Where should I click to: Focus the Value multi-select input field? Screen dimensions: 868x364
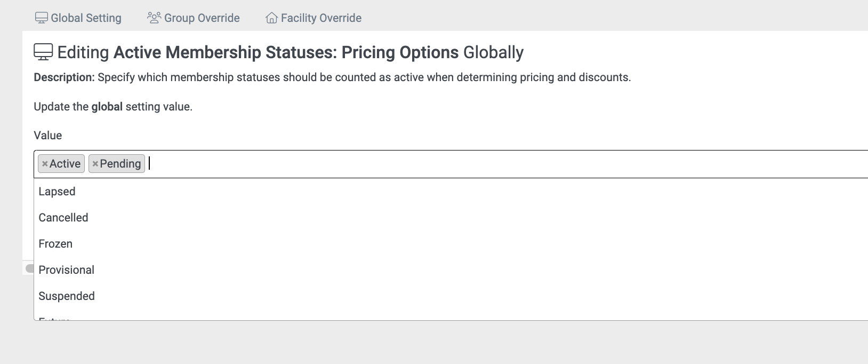[507, 164]
